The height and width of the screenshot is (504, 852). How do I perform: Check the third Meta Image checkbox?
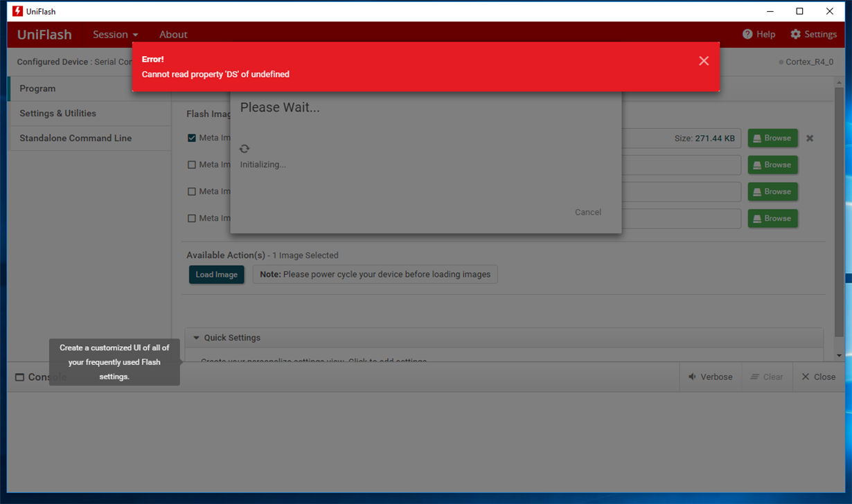click(x=192, y=191)
